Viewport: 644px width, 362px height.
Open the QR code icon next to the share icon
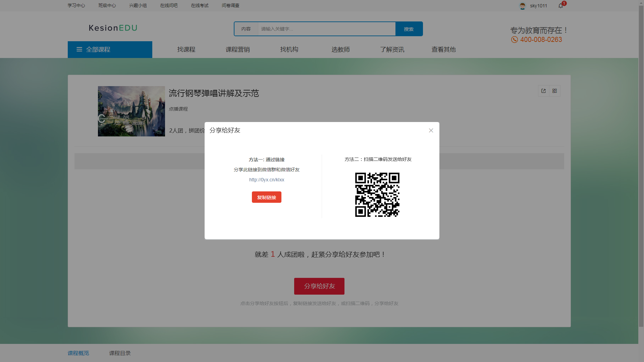coord(555,91)
